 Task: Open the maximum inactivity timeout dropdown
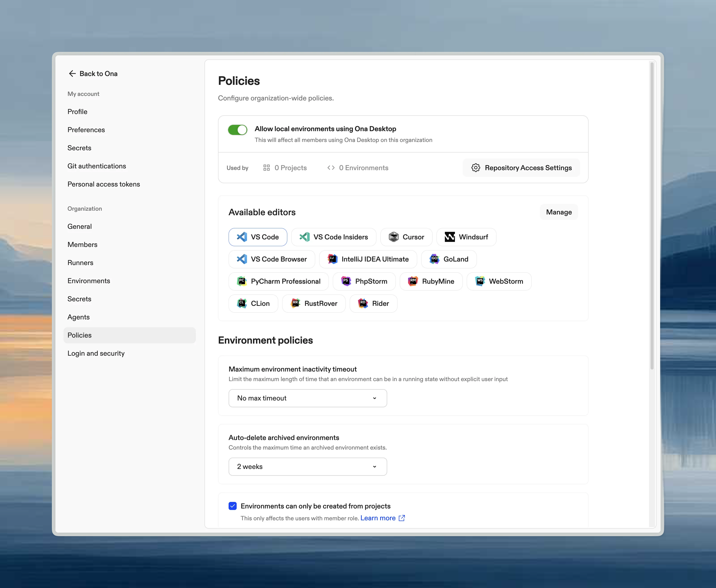[x=307, y=398]
